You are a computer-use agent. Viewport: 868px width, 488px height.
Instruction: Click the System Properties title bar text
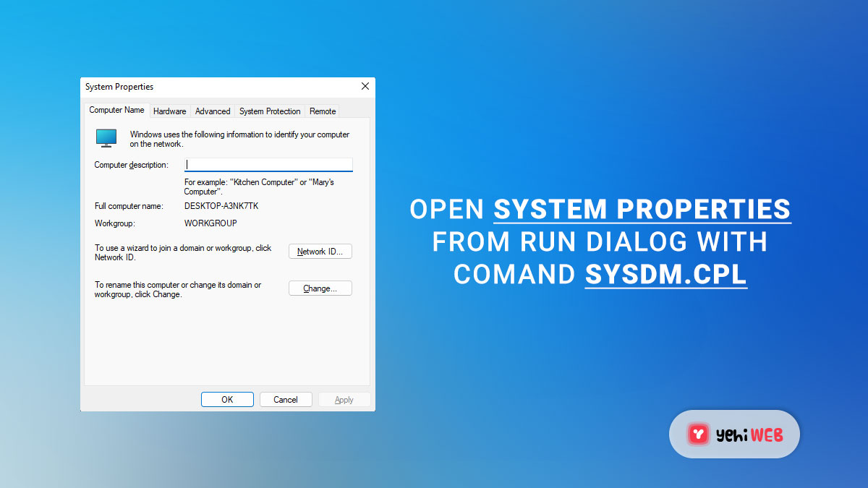[x=119, y=87]
